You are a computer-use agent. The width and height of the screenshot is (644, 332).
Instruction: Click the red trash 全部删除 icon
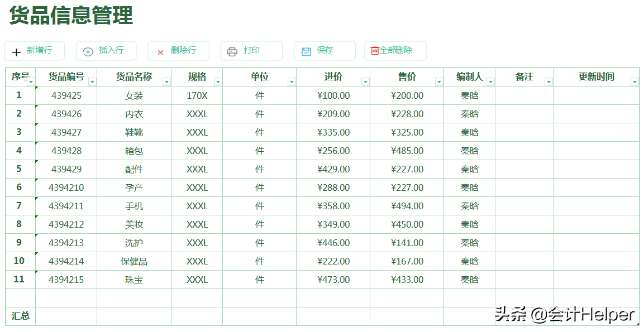pyautogui.click(x=375, y=51)
